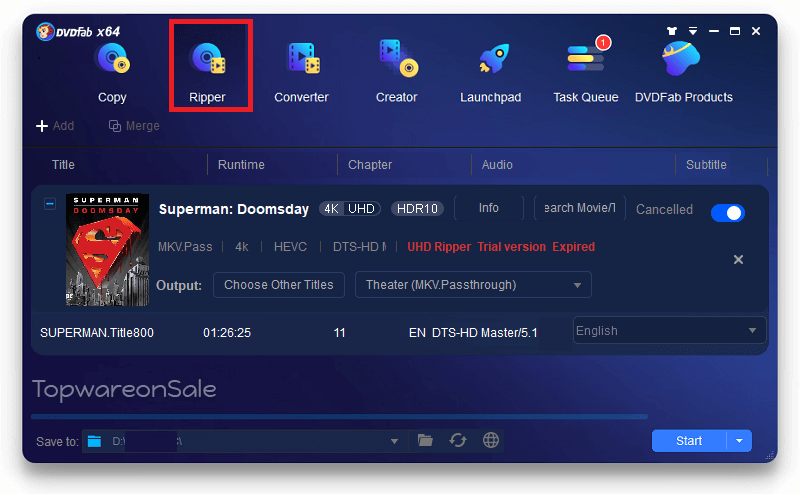Open the title-bar dropdown menu arrow
The height and width of the screenshot is (494, 800).
pyautogui.click(x=693, y=31)
